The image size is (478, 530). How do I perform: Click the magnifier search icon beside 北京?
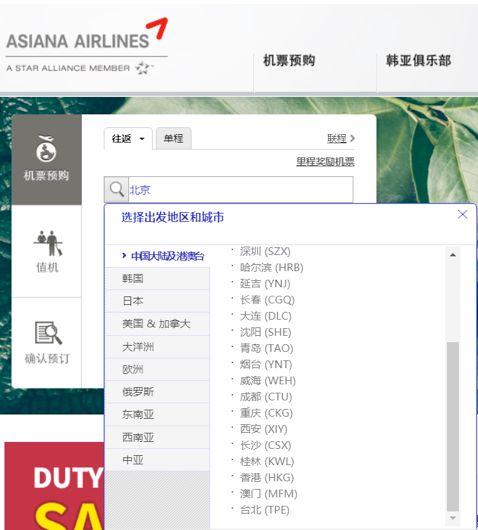[116, 189]
